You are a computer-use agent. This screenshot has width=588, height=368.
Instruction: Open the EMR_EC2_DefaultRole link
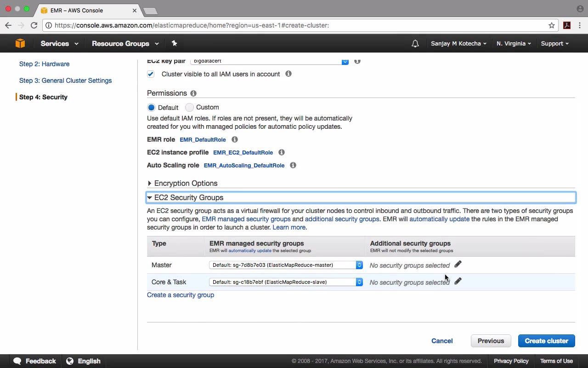(243, 153)
